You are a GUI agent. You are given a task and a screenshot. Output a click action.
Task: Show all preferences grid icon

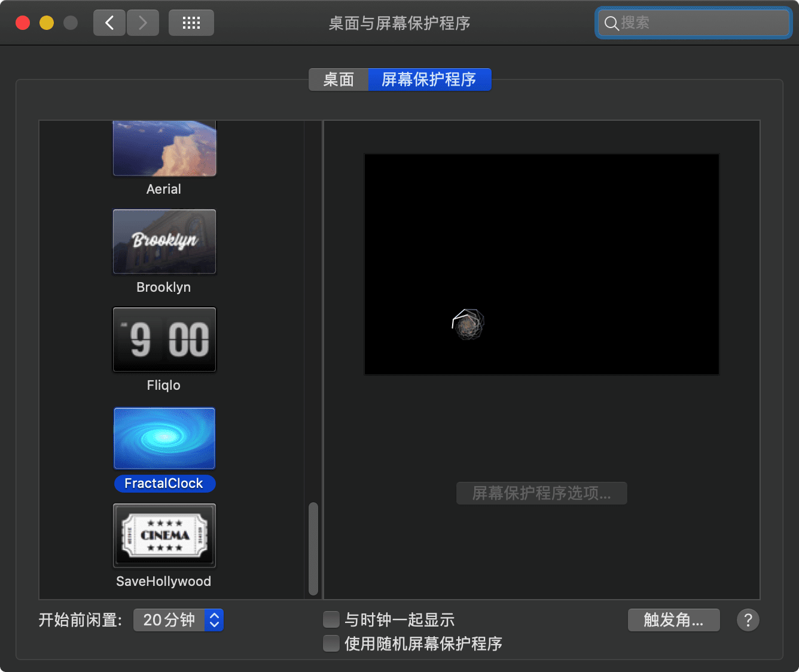point(191,23)
